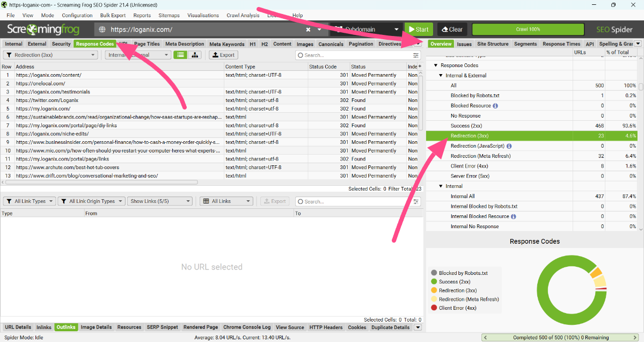Select row with https://twitter.com/Loganix

point(209,100)
